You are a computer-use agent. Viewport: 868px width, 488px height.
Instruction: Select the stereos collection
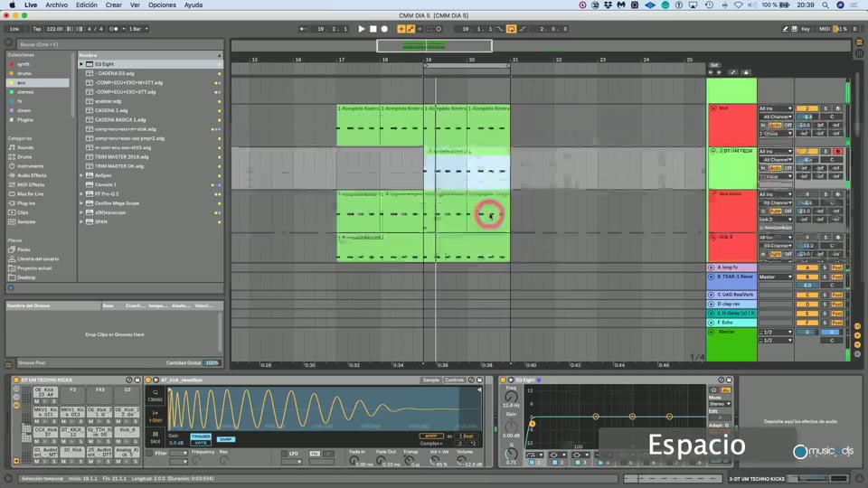[38, 92]
